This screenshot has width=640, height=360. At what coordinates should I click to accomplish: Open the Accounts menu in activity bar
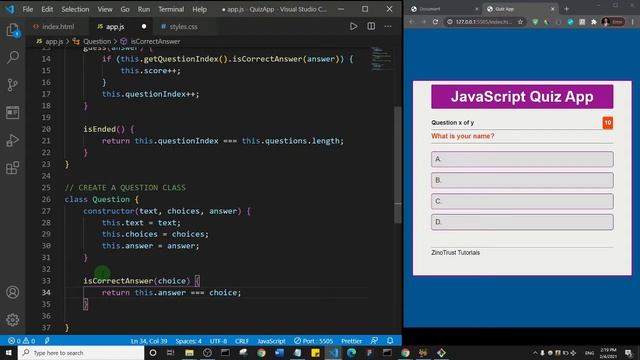coord(13,292)
